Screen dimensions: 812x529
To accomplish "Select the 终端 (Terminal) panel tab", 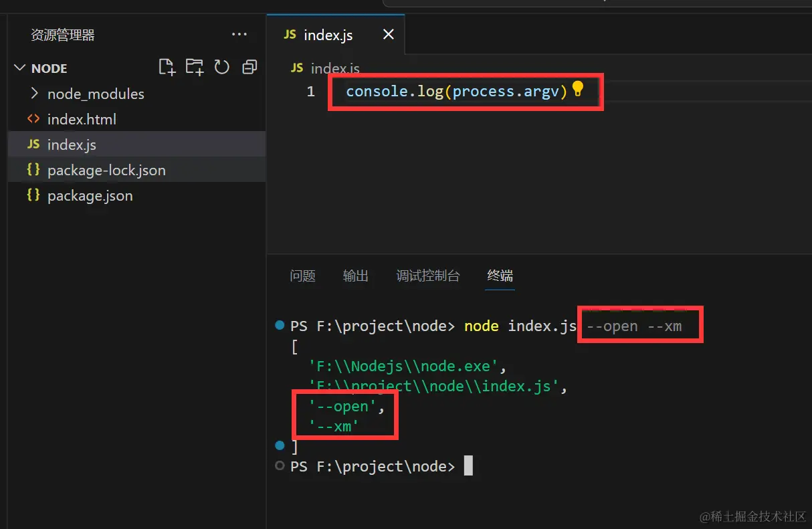I will pos(500,276).
